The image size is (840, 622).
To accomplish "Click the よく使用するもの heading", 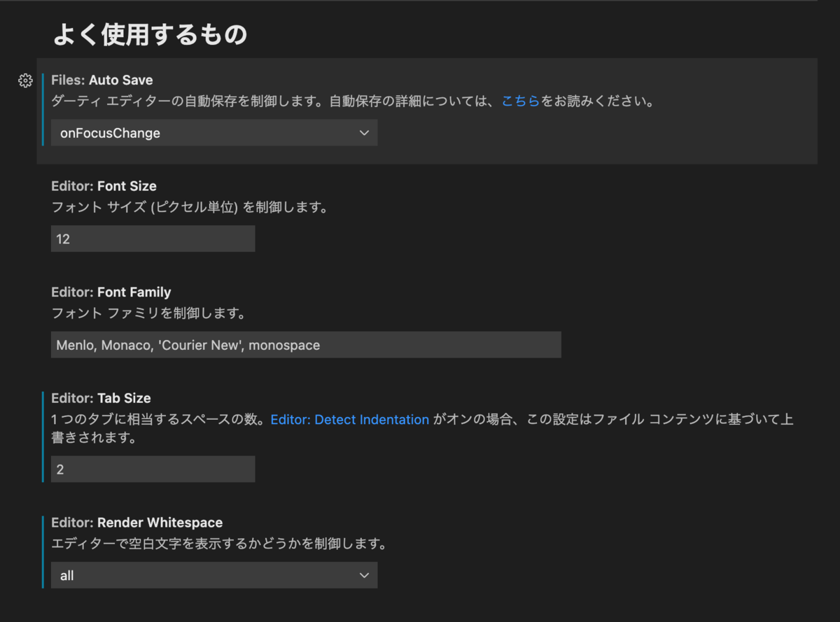I will (150, 34).
